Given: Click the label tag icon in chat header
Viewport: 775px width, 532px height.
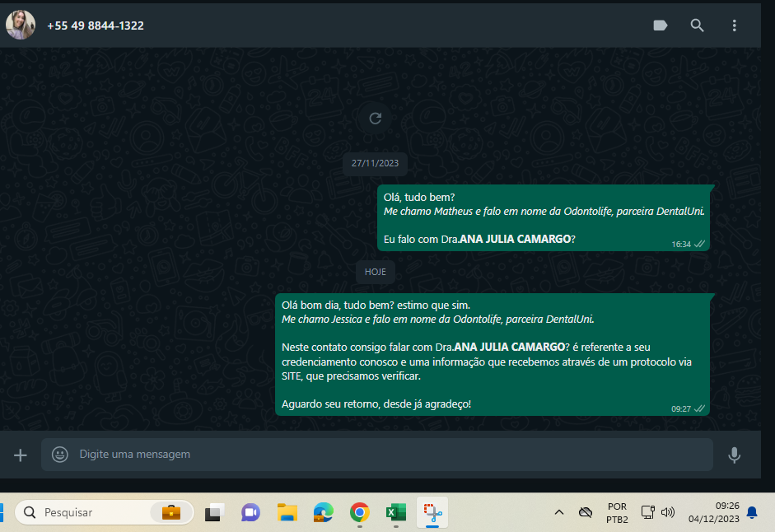Looking at the screenshot, I should coord(661,26).
